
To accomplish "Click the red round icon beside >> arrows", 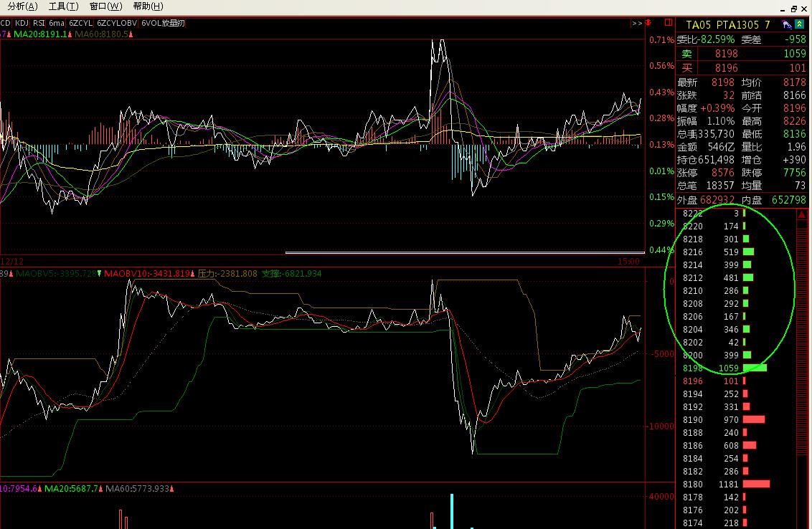I will (648, 22).
